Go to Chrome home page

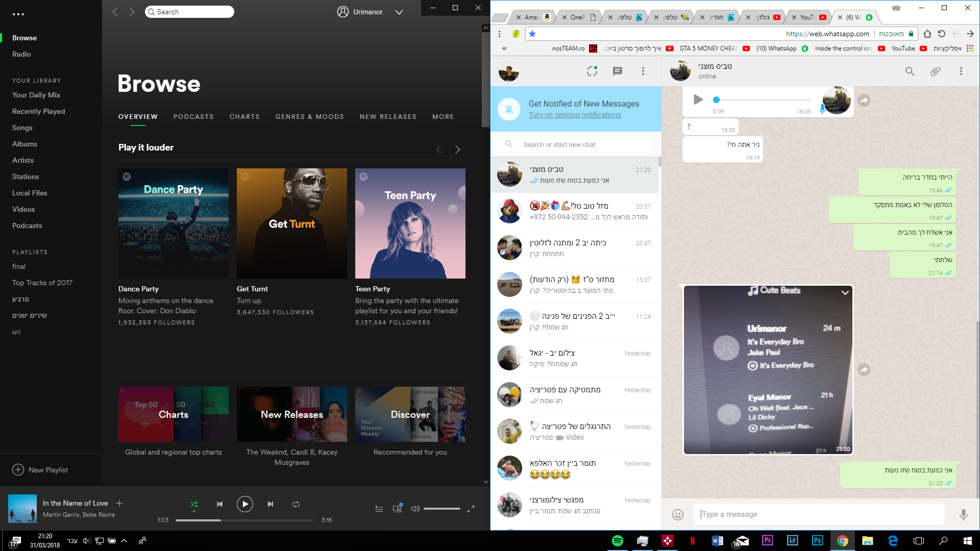(x=927, y=34)
